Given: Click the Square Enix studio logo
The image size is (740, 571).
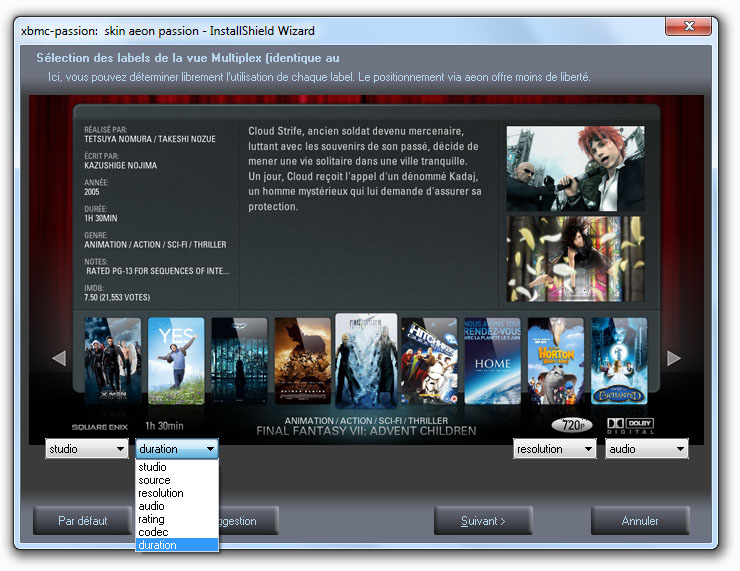Looking at the screenshot, I should [100, 427].
